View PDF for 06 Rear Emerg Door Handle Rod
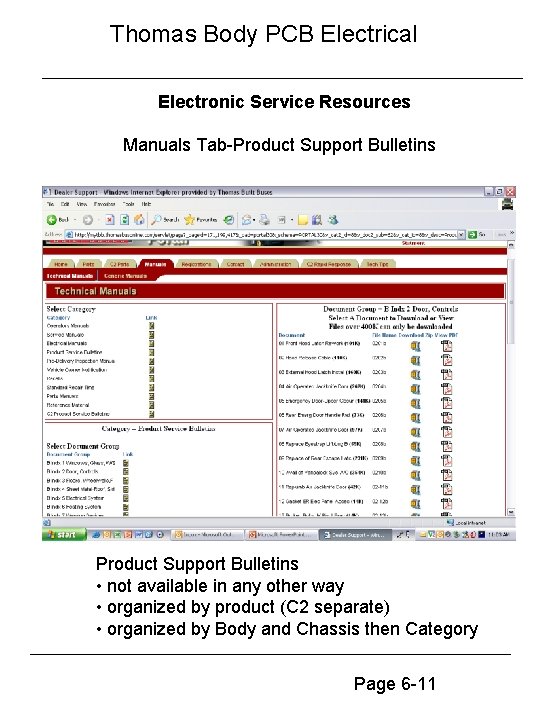This screenshot has height=720, width=540. click(x=446, y=417)
